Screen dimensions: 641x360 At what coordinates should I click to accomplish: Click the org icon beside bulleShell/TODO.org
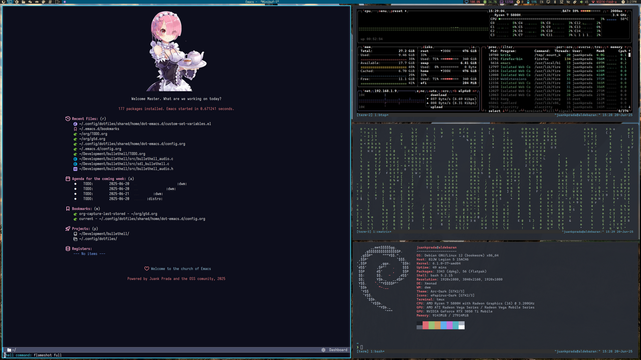point(75,154)
